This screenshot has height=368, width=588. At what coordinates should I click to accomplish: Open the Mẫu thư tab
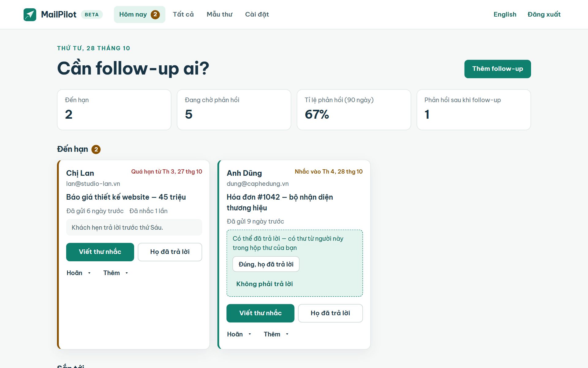click(219, 14)
